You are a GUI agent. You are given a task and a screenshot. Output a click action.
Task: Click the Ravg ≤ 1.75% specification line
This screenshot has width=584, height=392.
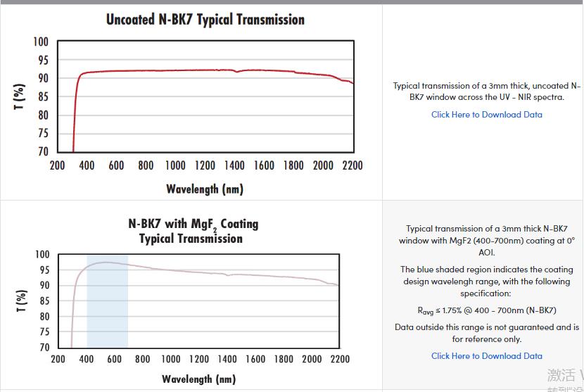486,310
